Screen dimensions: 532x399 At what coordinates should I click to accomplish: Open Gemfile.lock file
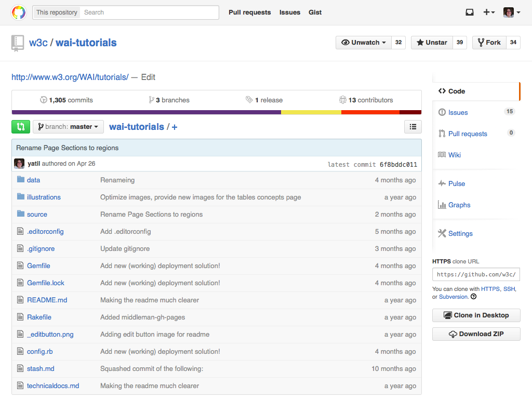click(46, 283)
